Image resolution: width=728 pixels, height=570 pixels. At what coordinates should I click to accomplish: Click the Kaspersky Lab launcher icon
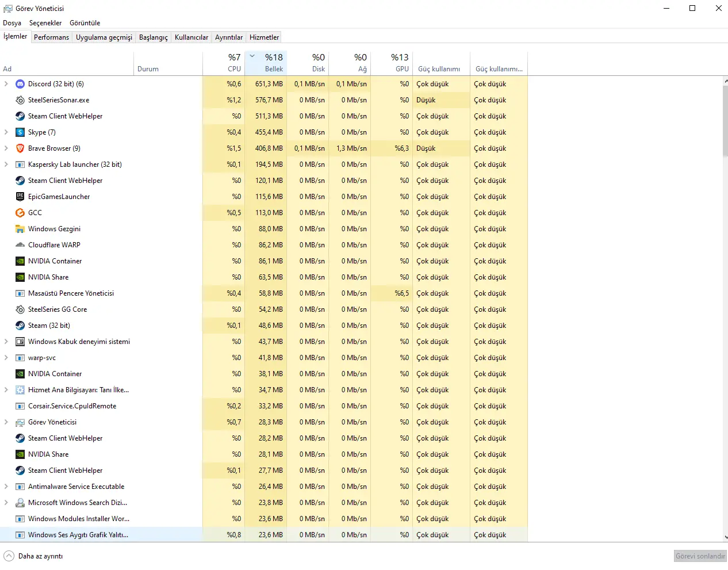coord(20,165)
